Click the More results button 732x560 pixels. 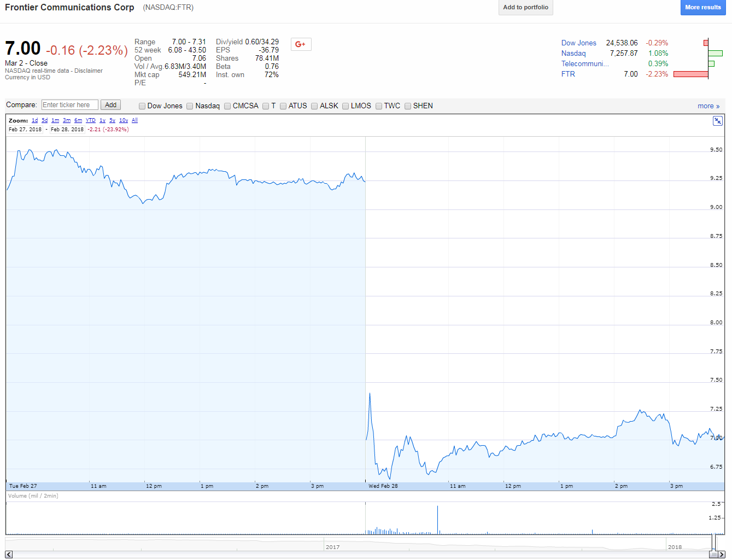(703, 7)
